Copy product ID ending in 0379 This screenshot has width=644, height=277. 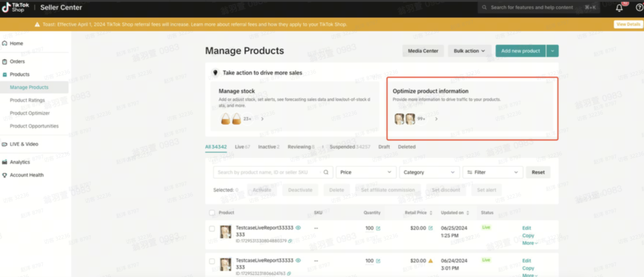[x=290, y=241]
